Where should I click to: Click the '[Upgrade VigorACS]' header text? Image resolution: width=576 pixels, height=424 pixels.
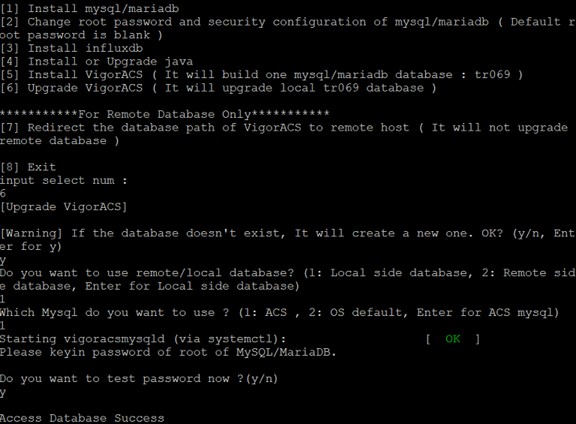coord(63,207)
